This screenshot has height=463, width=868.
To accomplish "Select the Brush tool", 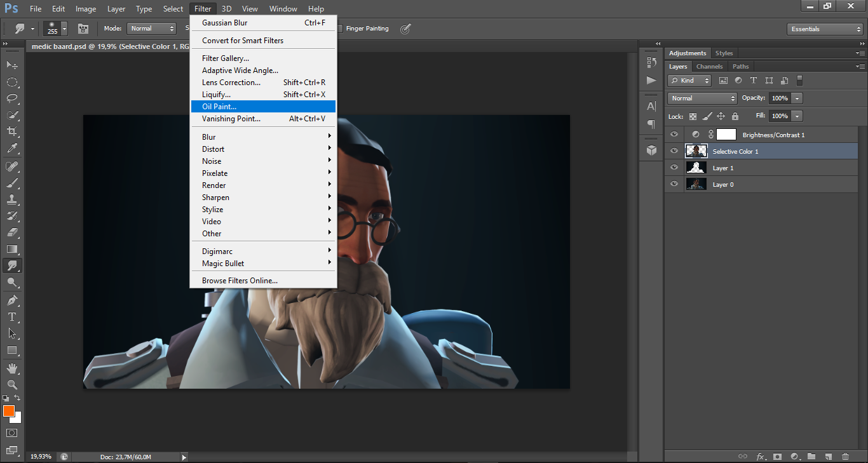I will pyautogui.click(x=12, y=183).
